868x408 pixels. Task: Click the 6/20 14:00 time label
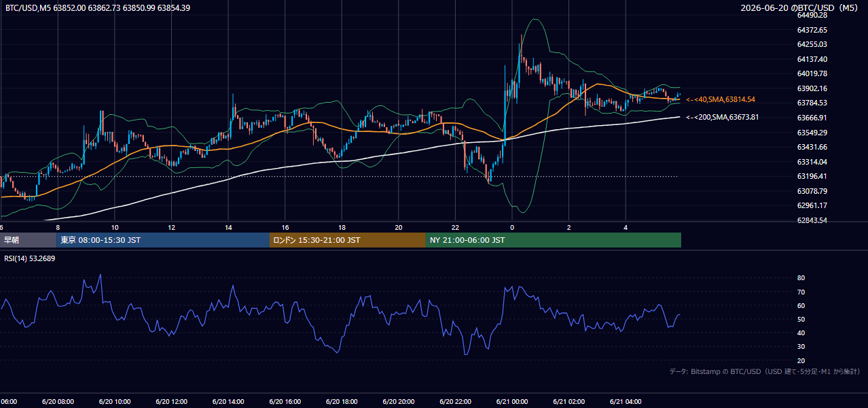(228, 402)
